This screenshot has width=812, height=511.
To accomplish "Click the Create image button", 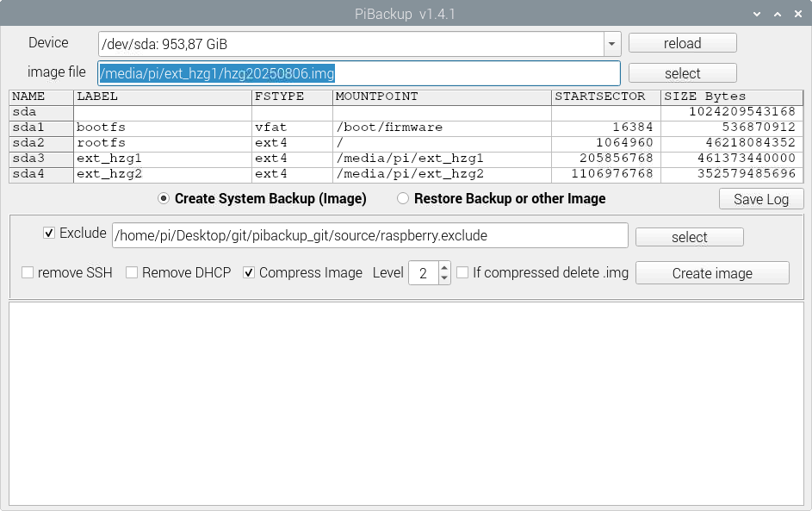I will click(x=712, y=273).
